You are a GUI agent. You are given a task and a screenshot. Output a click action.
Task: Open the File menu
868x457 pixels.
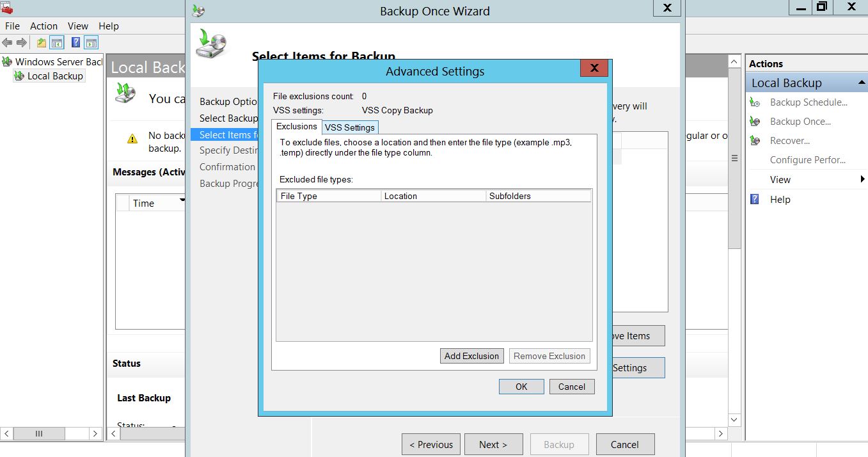pyautogui.click(x=12, y=26)
